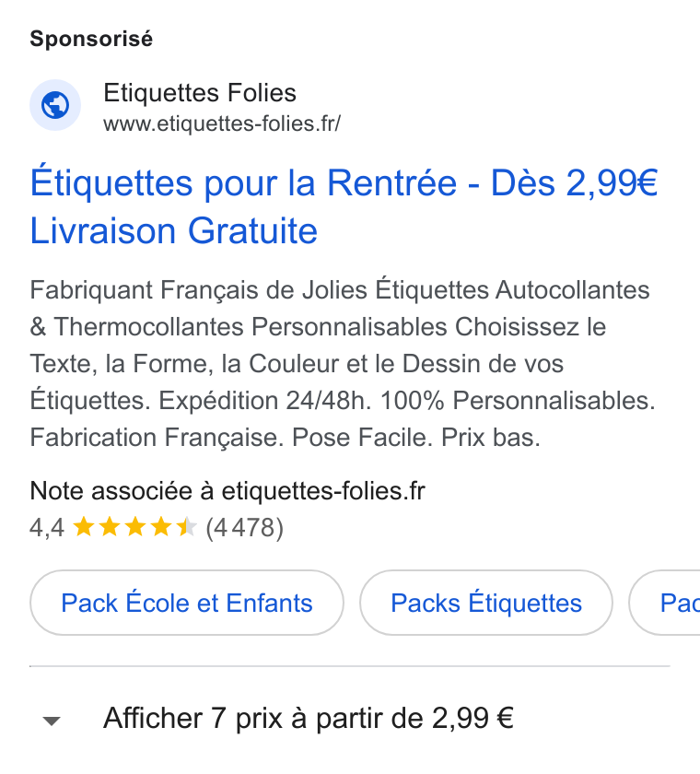Viewport: 700px width, 774px height.
Task: Click 'Note associée à etiquettes-folies.fr' text
Action: [x=227, y=491]
